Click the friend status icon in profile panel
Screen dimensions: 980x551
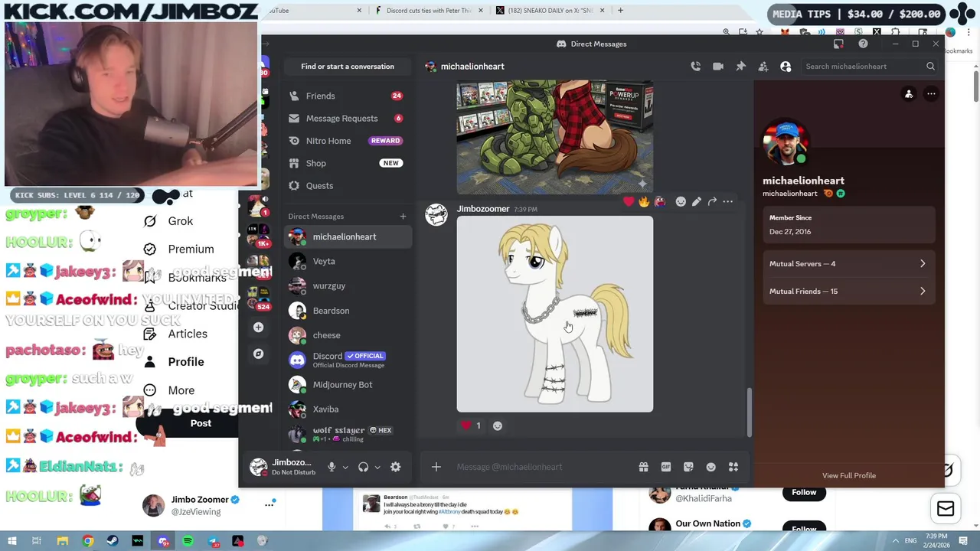point(909,94)
